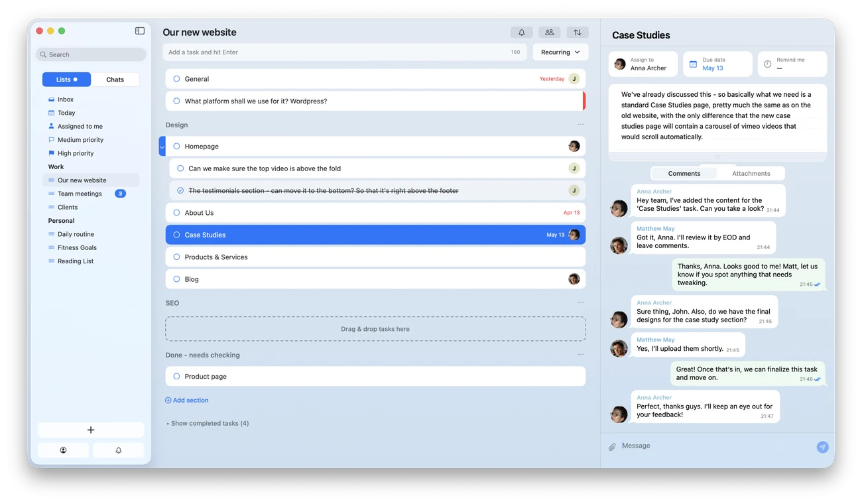Image resolution: width=862 pixels, height=504 pixels.
Task: Open the list members people icon
Action: [x=549, y=32]
